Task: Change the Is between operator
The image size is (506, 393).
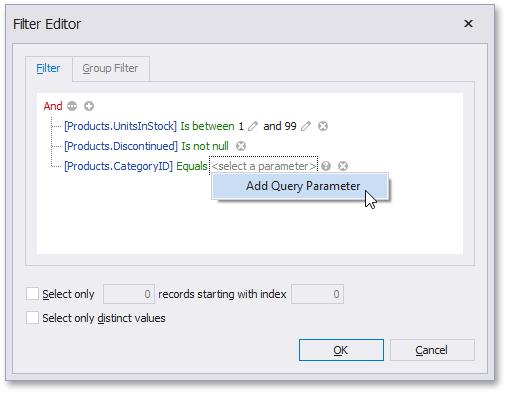Action: (207, 126)
